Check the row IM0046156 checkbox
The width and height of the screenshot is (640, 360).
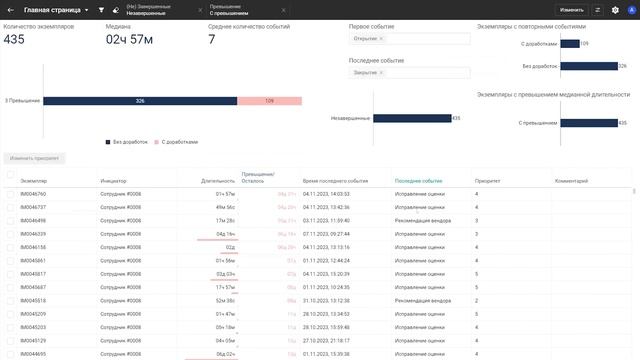coord(10,247)
